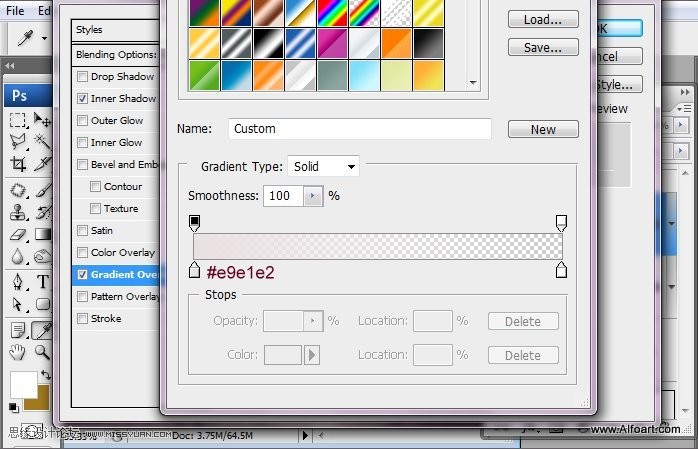This screenshot has height=449, width=698.
Task: Open the Gradient Type dropdown
Action: (x=324, y=167)
